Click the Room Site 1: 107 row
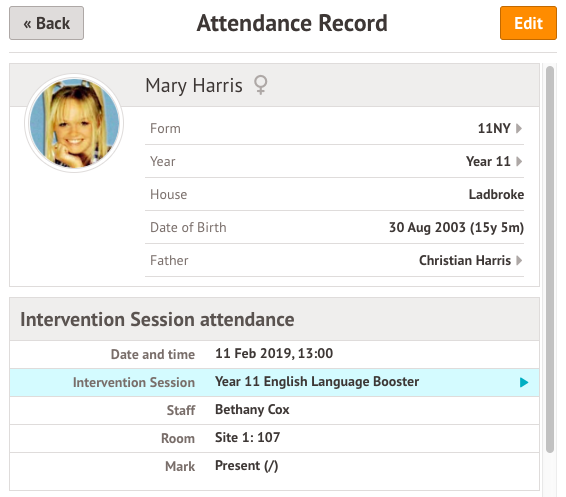The height and width of the screenshot is (497, 566). point(274,439)
